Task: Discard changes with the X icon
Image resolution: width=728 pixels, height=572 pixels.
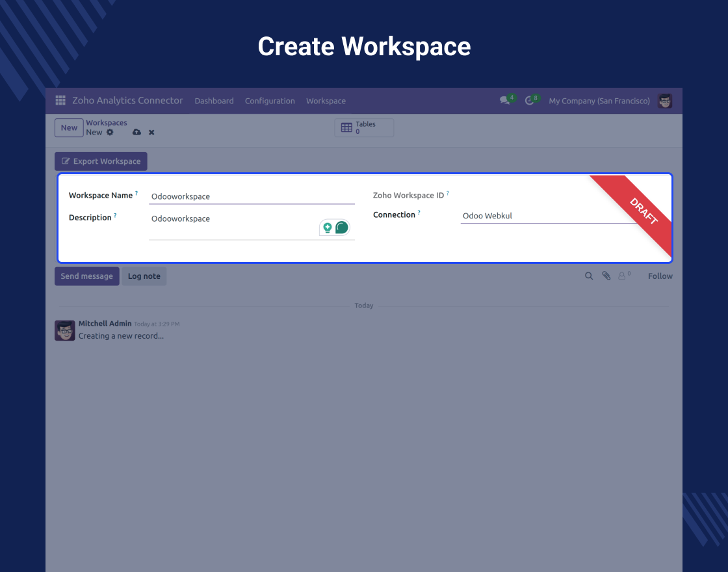Action: [x=151, y=133]
